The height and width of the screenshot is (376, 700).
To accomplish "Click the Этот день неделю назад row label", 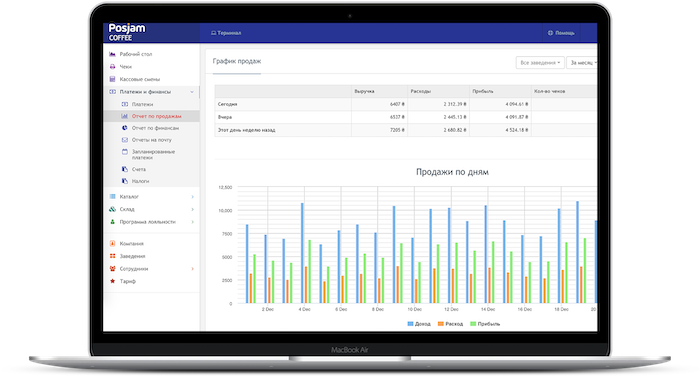I will (x=246, y=130).
